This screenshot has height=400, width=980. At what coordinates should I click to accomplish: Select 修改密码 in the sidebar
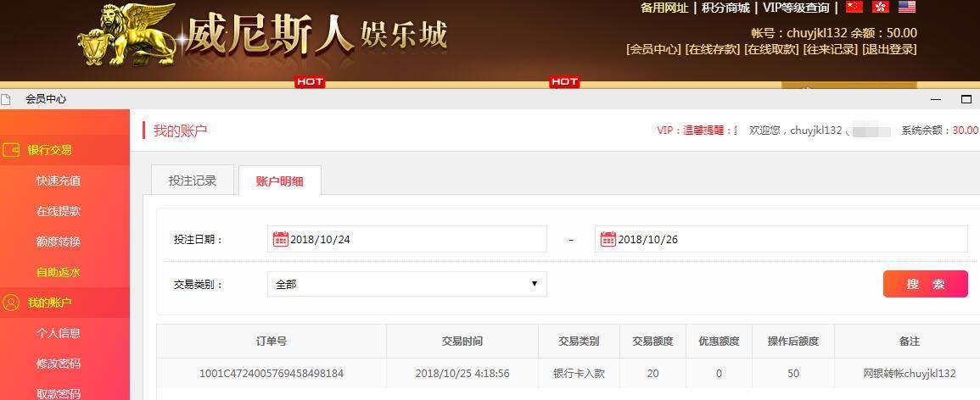pyautogui.click(x=59, y=364)
